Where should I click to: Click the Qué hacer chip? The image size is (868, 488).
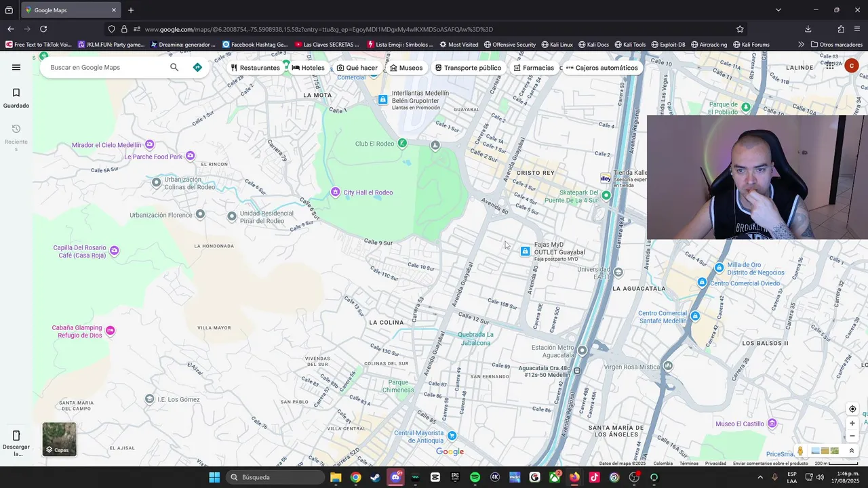(357, 68)
